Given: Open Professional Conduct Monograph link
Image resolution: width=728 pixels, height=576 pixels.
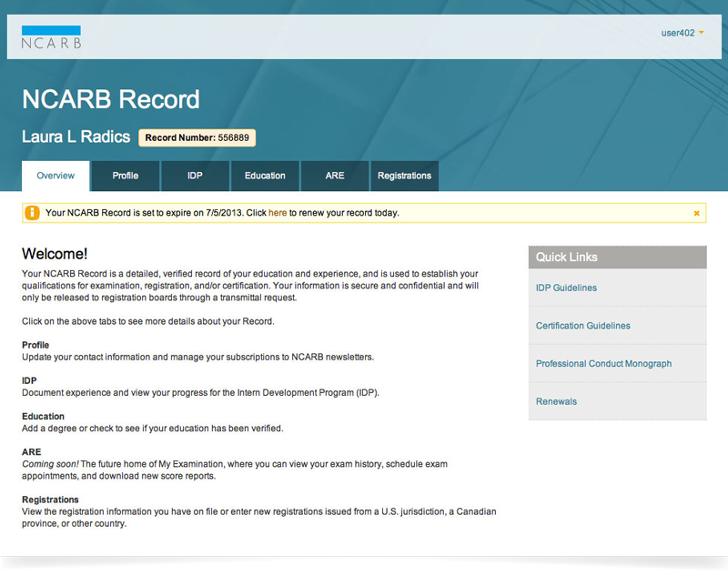Looking at the screenshot, I should click(603, 364).
